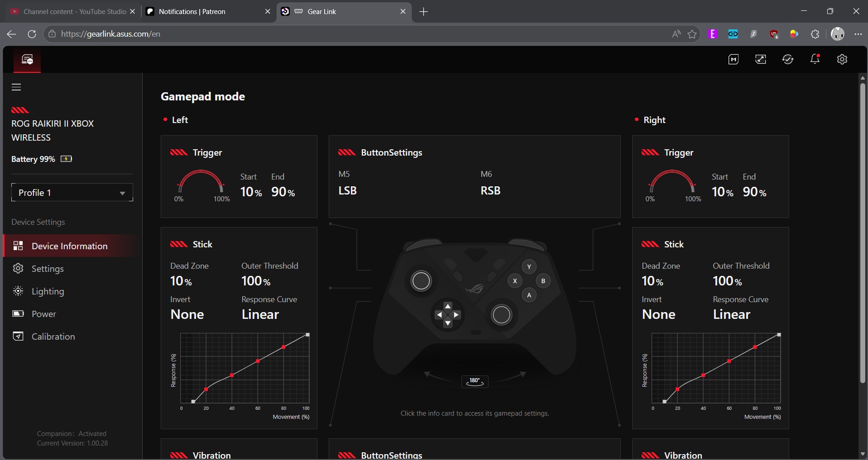
Task: Switch to the Channel content - YouTube Studio tab
Action: (72, 12)
